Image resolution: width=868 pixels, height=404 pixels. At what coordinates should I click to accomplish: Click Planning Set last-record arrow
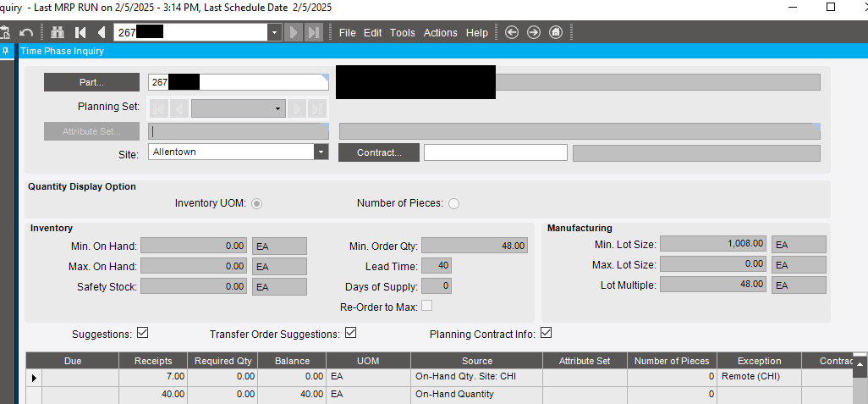coord(317,108)
